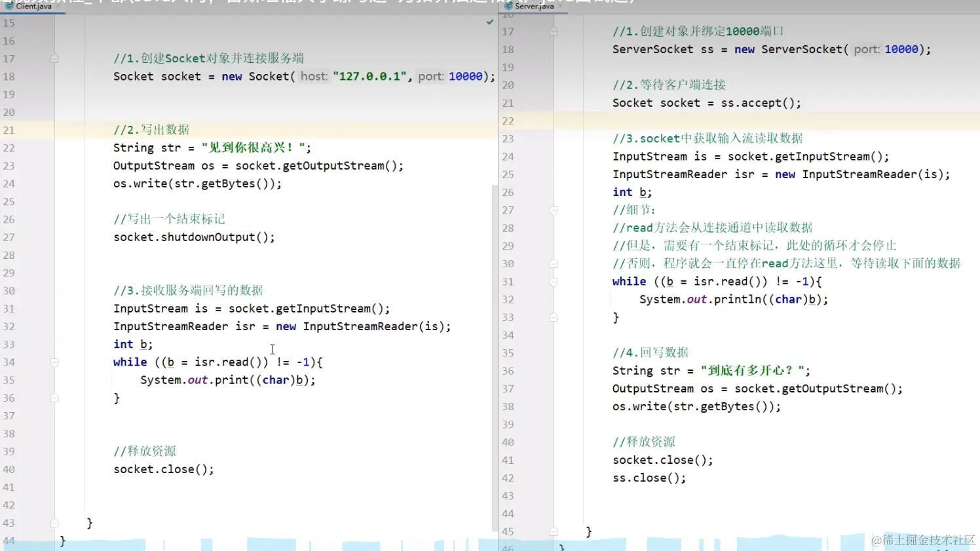Screen dimensions: 980x551
Task: Click the fold end marker at Server line 33
Action: pyautogui.click(x=554, y=317)
